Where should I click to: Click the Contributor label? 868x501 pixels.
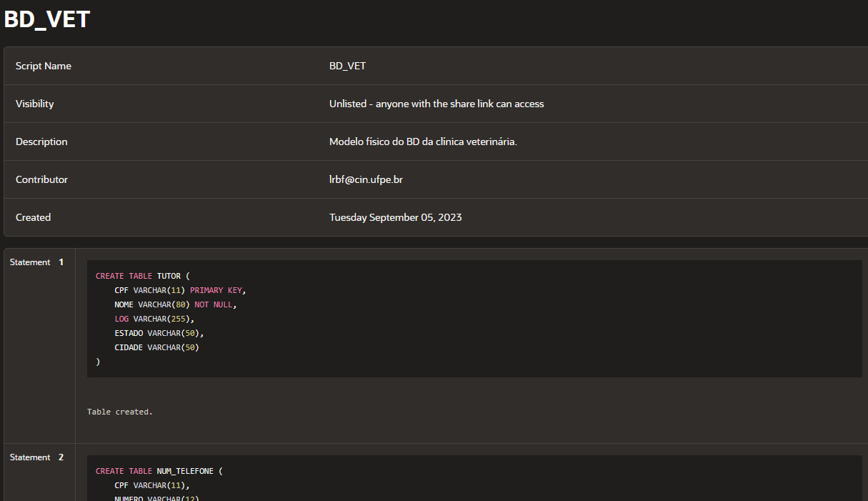pyautogui.click(x=41, y=179)
